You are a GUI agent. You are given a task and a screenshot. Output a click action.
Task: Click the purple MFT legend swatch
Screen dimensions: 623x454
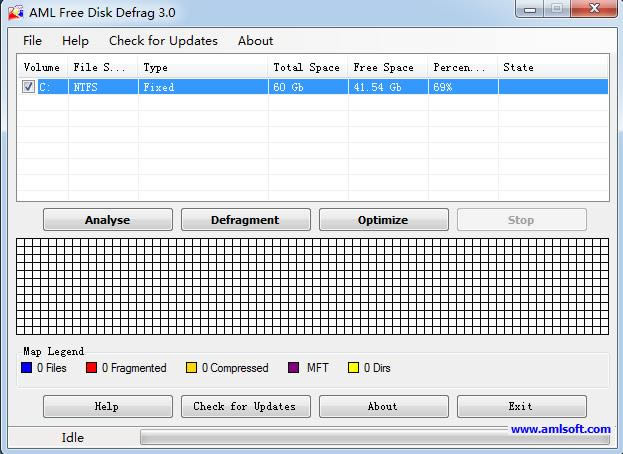293,367
